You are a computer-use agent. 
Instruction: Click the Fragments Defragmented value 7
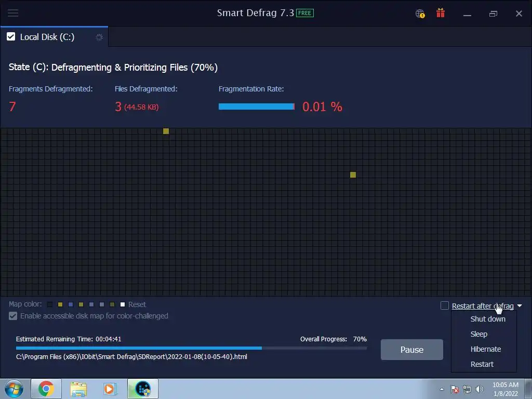tap(12, 107)
